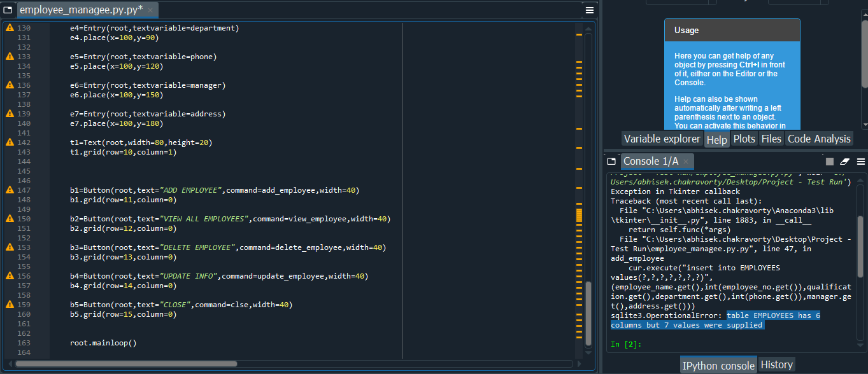The width and height of the screenshot is (868, 374).
Task: Stop the console computation with the square icon
Action: click(829, 161)
